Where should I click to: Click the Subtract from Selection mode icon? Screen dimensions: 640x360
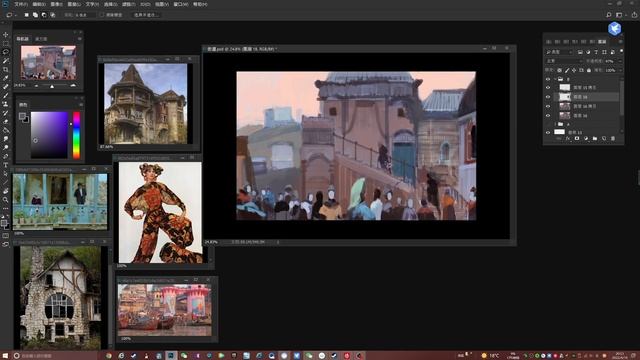tap(44, 15)
